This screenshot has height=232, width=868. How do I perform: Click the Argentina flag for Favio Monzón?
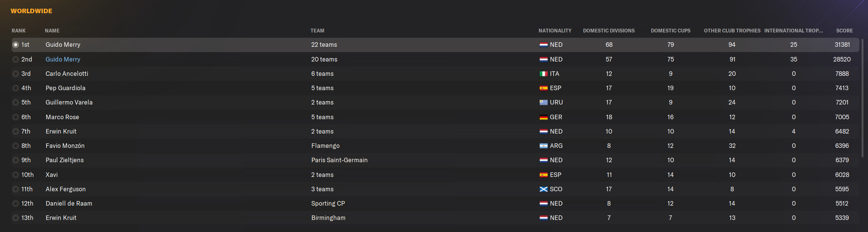pos(543,146)
